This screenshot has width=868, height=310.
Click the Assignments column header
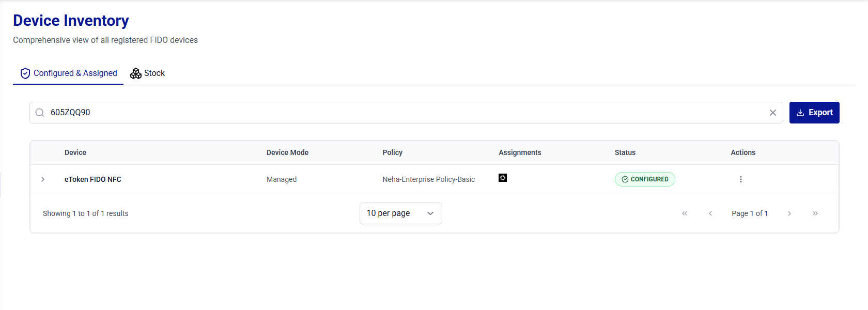click(x=520, y=152)
